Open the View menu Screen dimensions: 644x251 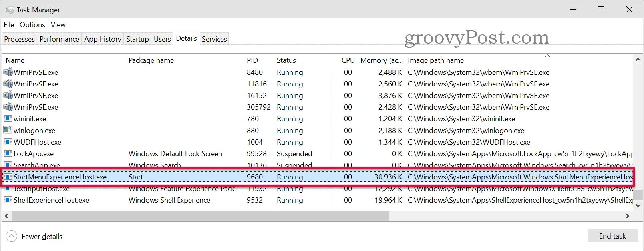58,25
